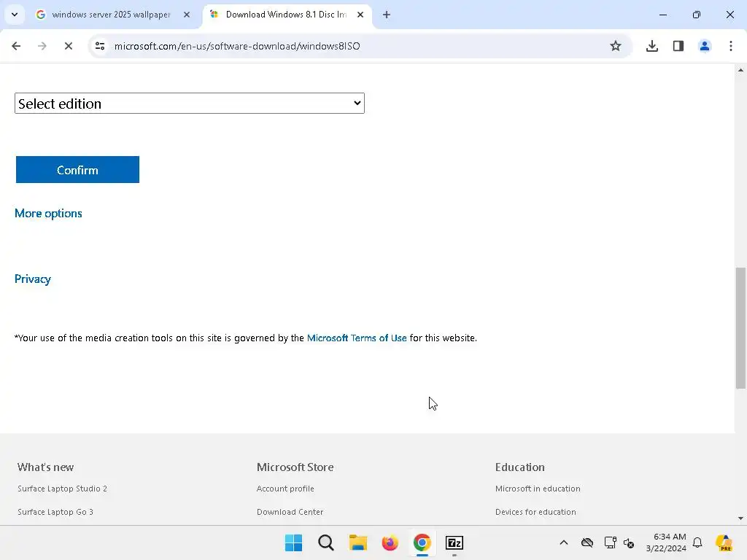Expand the Select edition dropdown
The height and width of the screenshot is (560, 747).
click(x=190, y=104)
